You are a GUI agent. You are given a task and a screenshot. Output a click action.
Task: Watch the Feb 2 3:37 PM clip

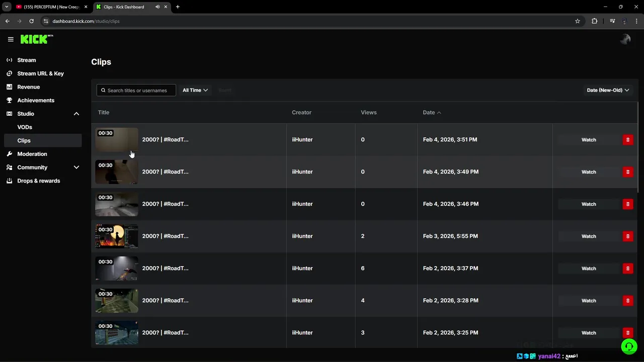(x=589, y=268)
